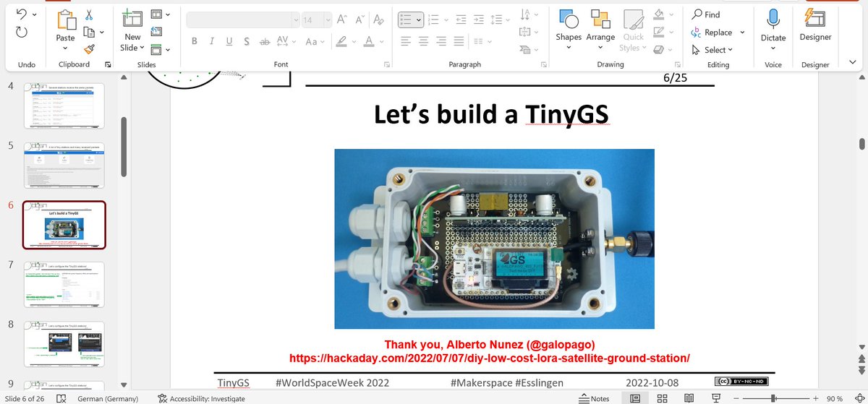The width and height of the screenshot is (868, 404).
Task: Justify paragraph text
Action: [x=459, y=41]
